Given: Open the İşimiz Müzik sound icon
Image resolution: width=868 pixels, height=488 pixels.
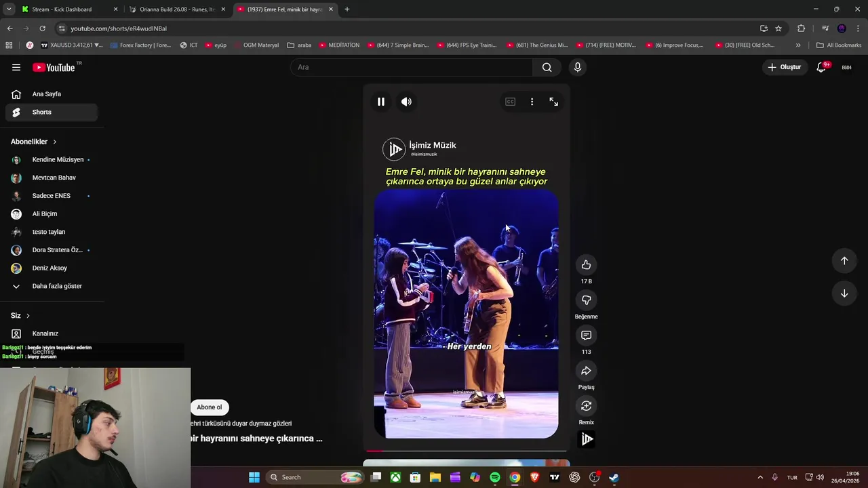Looking at the screenshot, I should [x=587, y=439].
